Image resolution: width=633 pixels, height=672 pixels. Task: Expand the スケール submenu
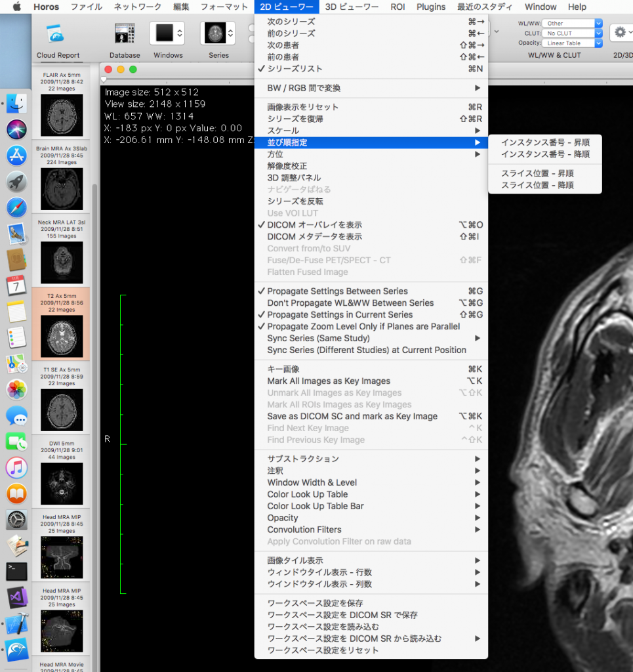click(x=371, y=131)
